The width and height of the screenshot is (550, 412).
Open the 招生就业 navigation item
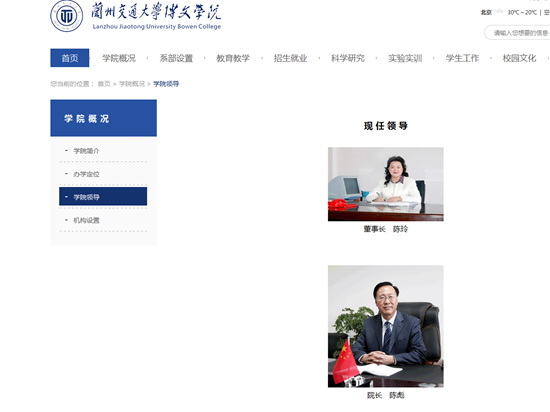point(290,58)
